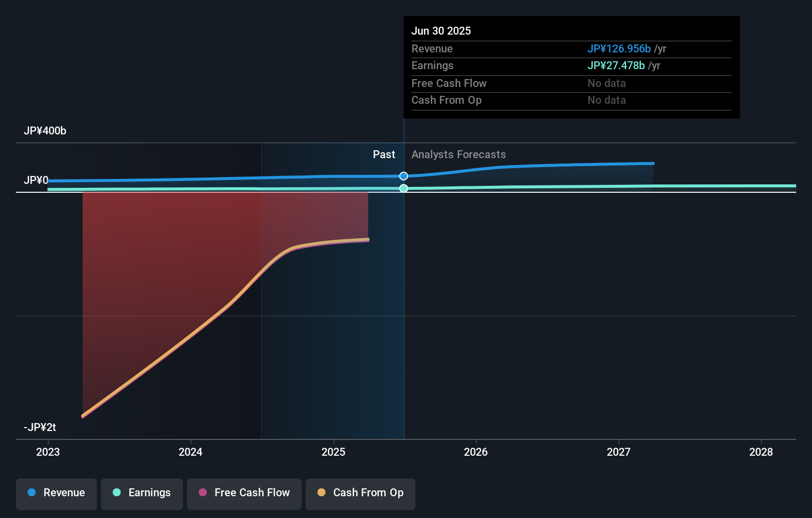The image size is (812, 518).
Task: Click the JP¥126.956b revenue value
Action: coord(619,48)
